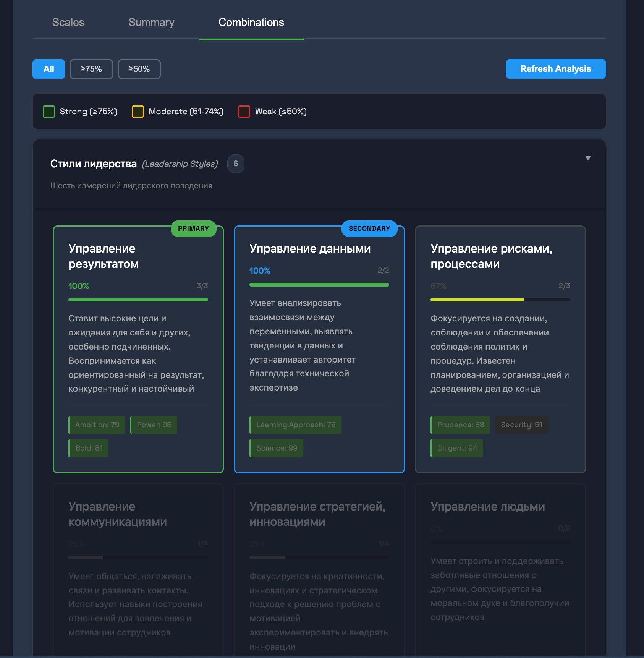Click the Science: 99 tag
644x658 pixels.
(x=277, y=448)
